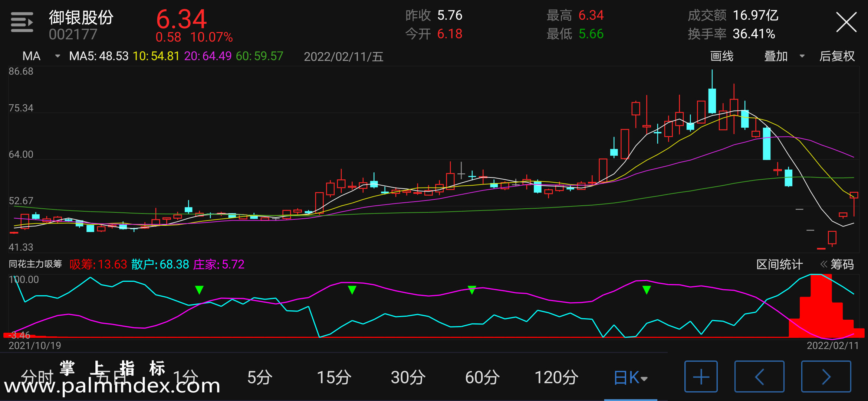Switch to the 30分 period tab
Image resolution: width=868 pixels, height=401 pixels.
pos(408,377)
